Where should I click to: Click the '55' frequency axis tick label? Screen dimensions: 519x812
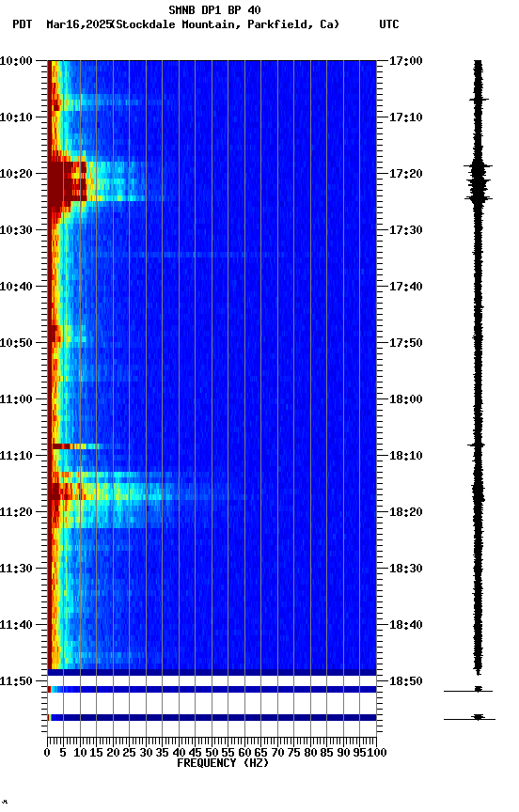[228, 754]
